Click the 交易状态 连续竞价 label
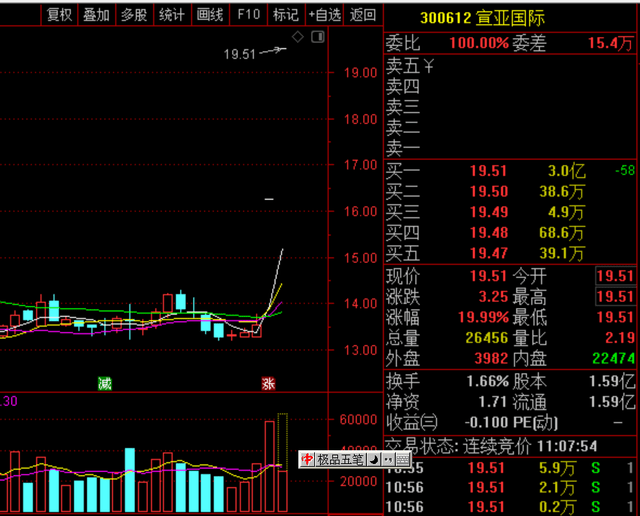This screenshot has width=640, height=516. pyautogui.click(x=458, y=447)
